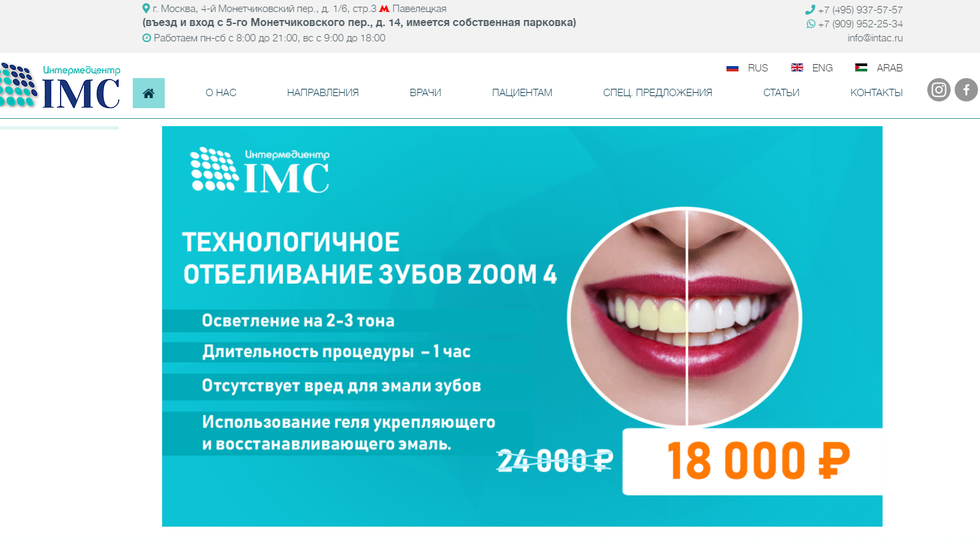Click the British flag icon
This screenshot has height=542, width=980.
[797, 68]
